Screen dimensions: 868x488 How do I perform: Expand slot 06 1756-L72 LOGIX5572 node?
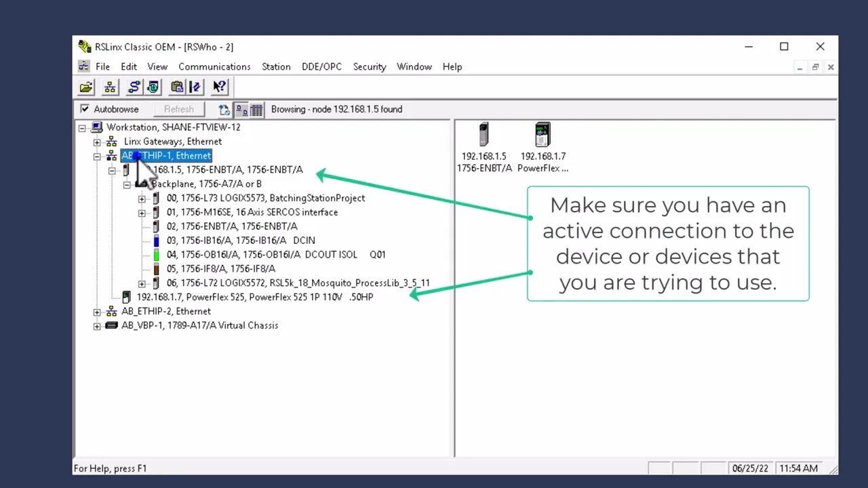click(142, 283)
